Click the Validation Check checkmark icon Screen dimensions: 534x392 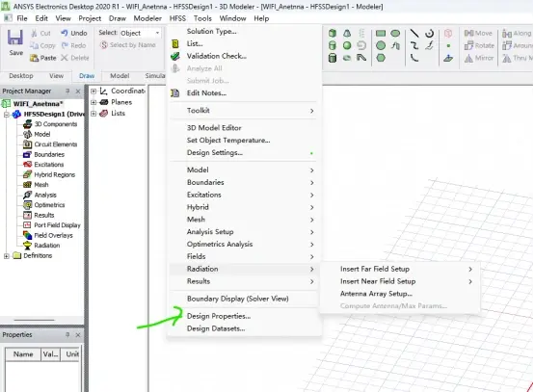coord(175,56)
